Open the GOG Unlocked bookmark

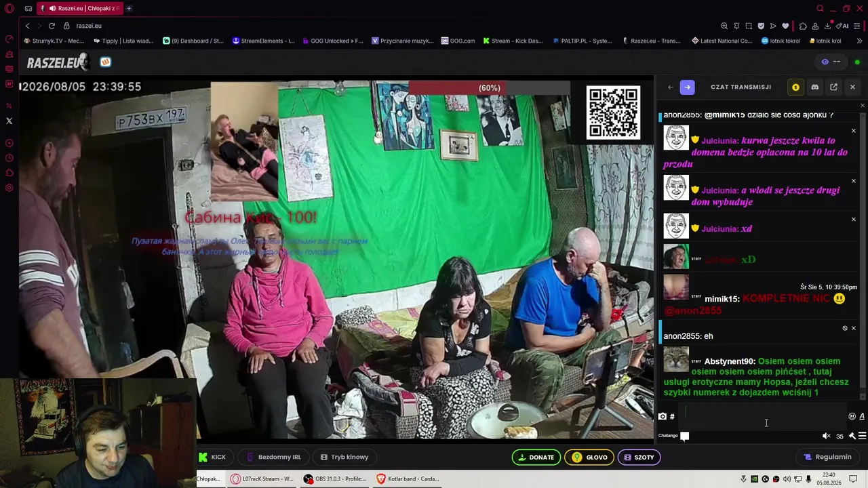click(333, 41)
